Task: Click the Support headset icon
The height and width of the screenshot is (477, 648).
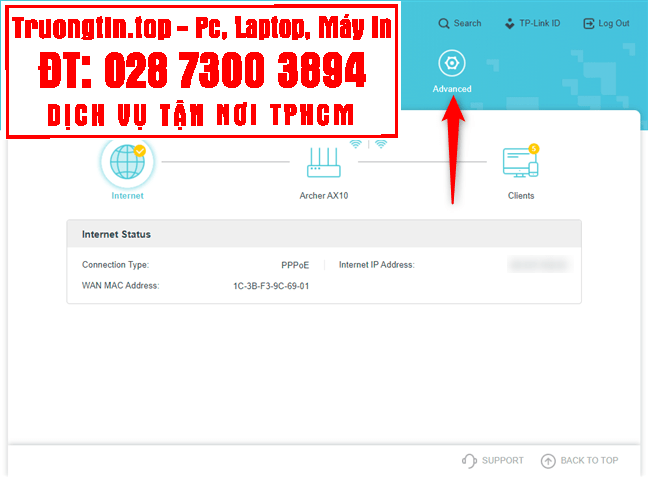Action: coord(469,460)
